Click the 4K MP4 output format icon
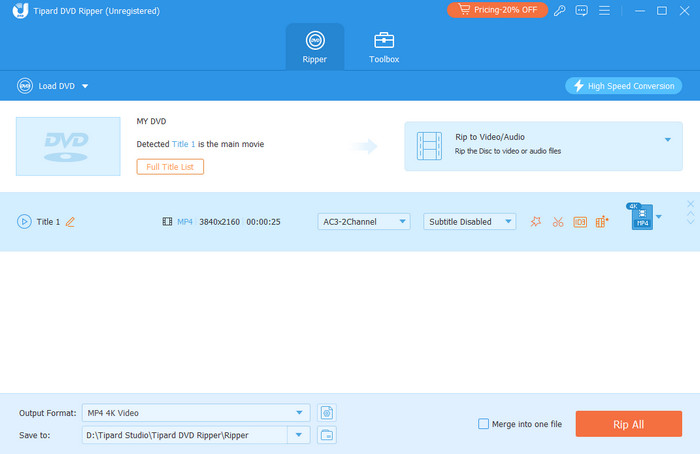The height and width of the screenshot is (454, 700). point(641,217)
